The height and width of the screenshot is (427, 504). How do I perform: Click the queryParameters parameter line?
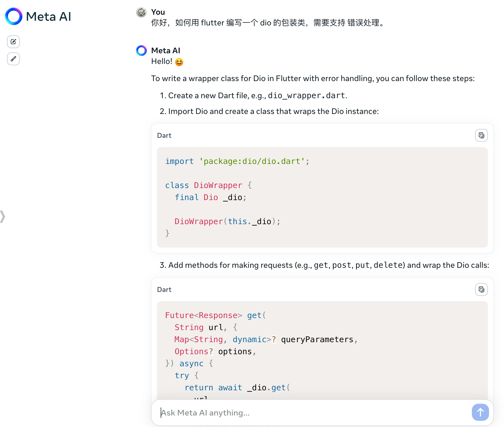266,340
